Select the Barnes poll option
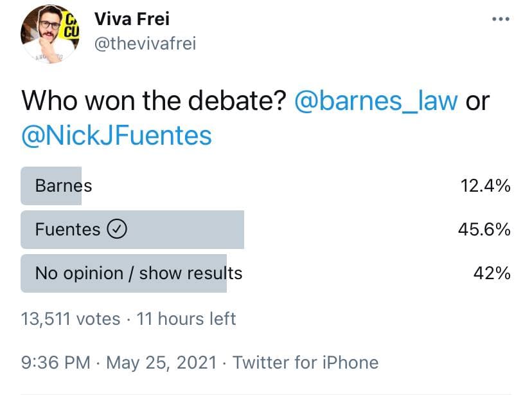Viewport: 532px width, 395px height. [x=64, y=186]
